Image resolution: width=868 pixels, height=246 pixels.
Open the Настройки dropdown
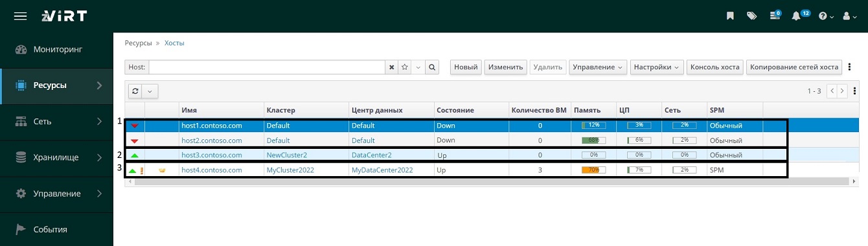[657, 67]
